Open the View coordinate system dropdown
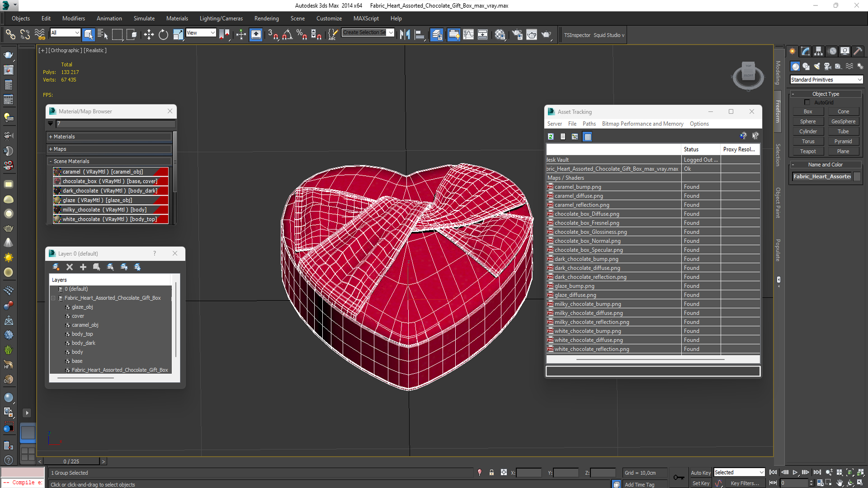This screenshot has height=488, width=868. tap(201, 33)
